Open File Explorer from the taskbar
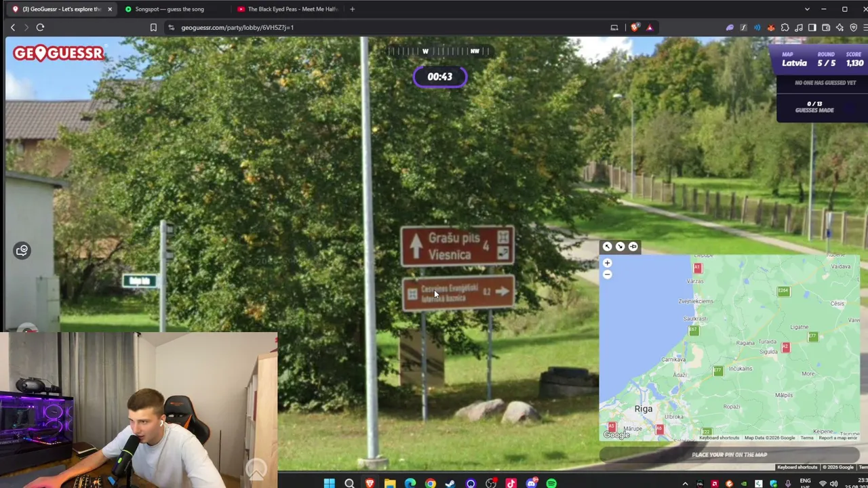The image size is (868, 488). [390, 483]
